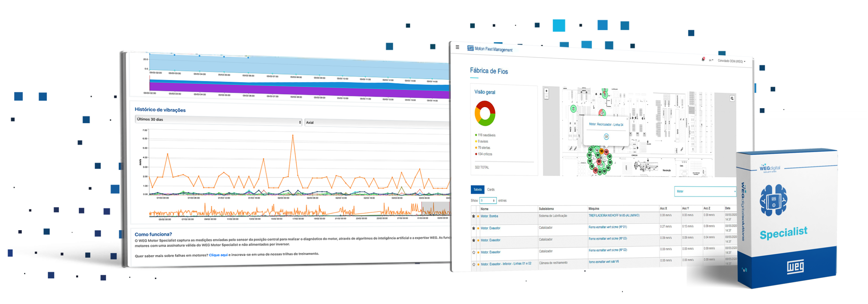The width and height of the screenshot is (868, 304).
Task: Click the 'Câmara de resfriamento' cell
Action: [x=553, y=263]
